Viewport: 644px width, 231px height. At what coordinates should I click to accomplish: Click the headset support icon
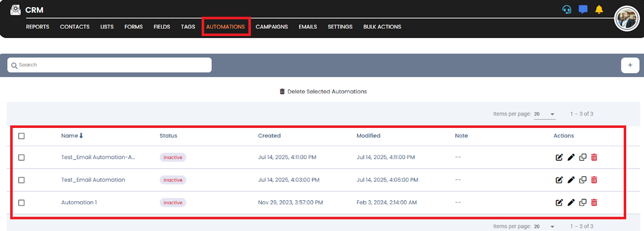click(x=567, y=10)
